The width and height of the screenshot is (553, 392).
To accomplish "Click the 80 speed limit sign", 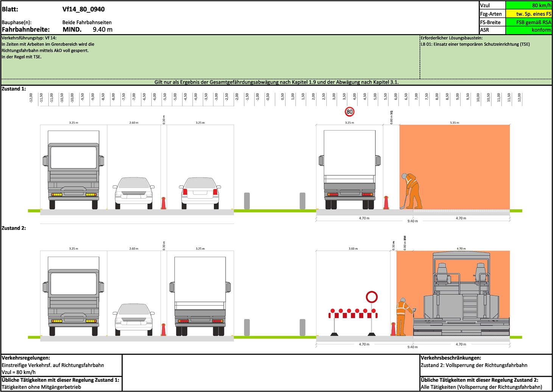I will pyautogui.click(x=349, y=112).
